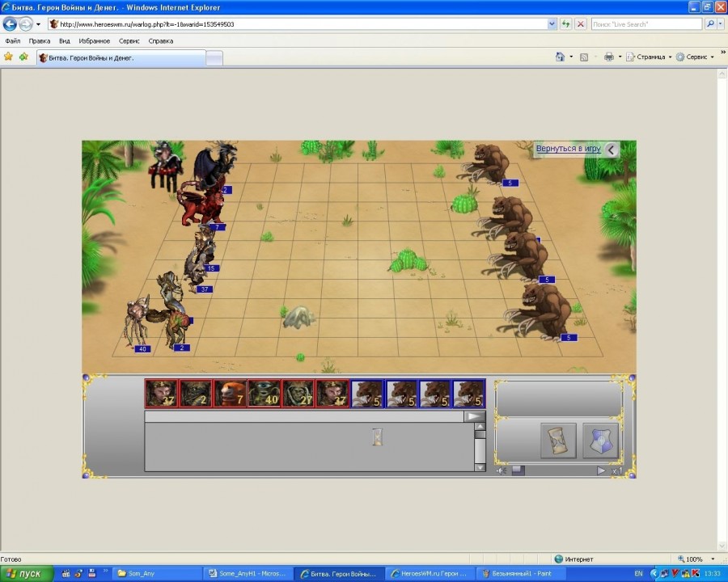
Task: Click the page scrollbar up arrow
Action: pos(722,74)
